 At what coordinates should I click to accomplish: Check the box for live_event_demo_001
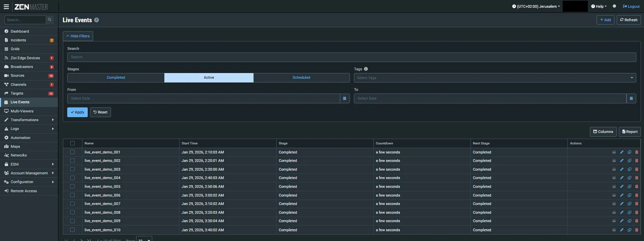tap(72, 152)
